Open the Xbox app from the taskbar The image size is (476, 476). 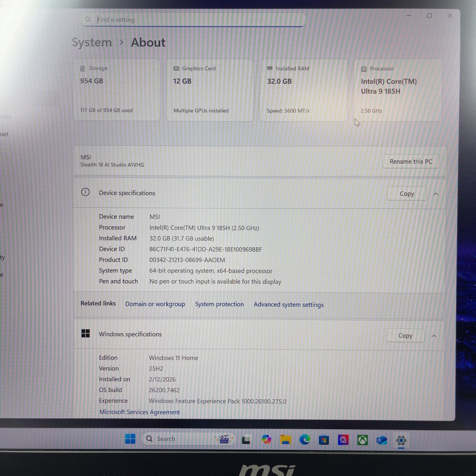click(362, 439)
